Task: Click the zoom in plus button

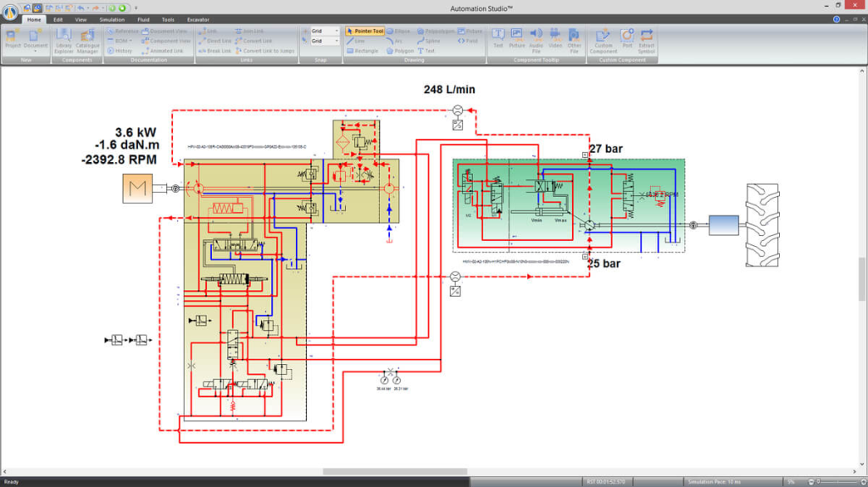Action: click(x=864, y=482)
